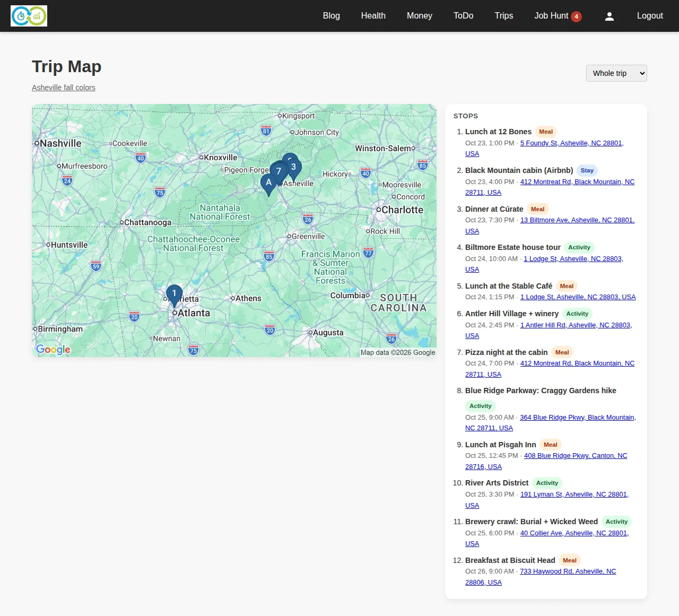The image size is (679, 616).
Task: Open Stable Café 1 Lodge St link
Action: [x=578, y=297]
